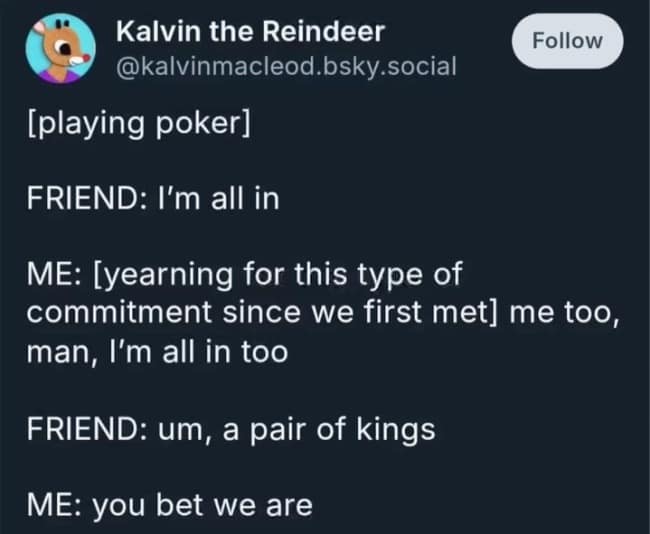
Task: Open the @kalvinmacleod.bsky.social handle link
Action: pyautogui.click(x=286, y=67)
